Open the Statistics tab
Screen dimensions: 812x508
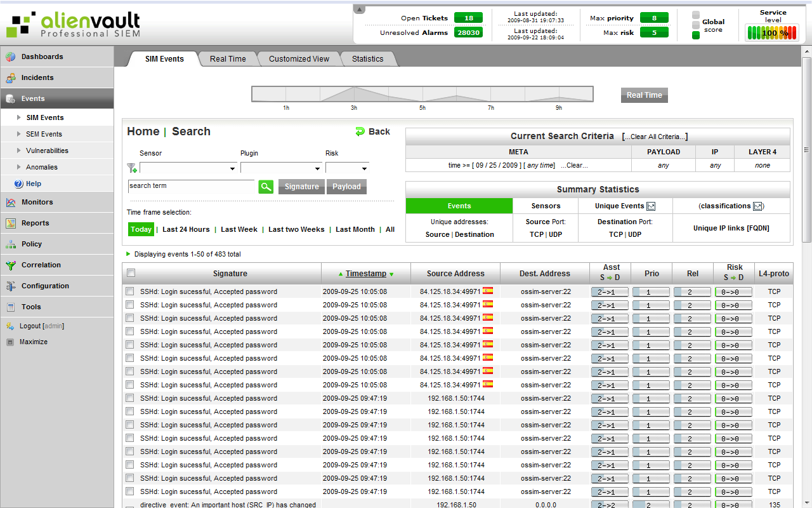[368, 58]
